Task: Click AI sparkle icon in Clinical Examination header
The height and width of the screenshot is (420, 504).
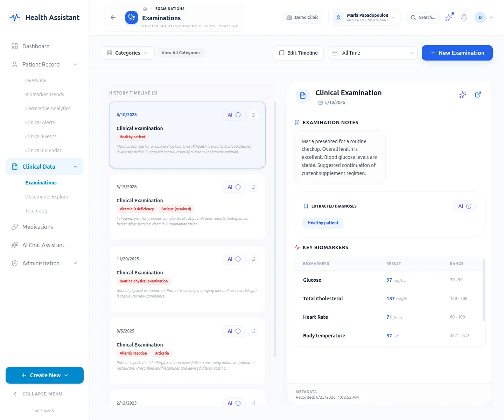Action: point(463,94)
